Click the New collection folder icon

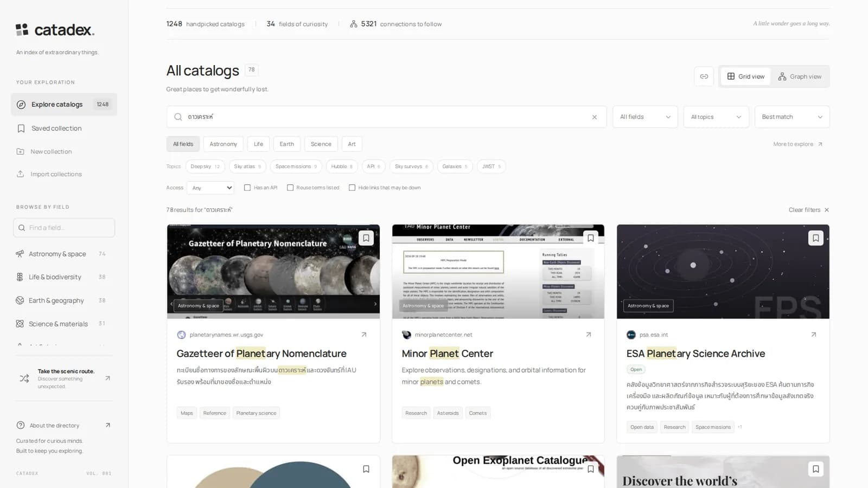pos(21,151)
